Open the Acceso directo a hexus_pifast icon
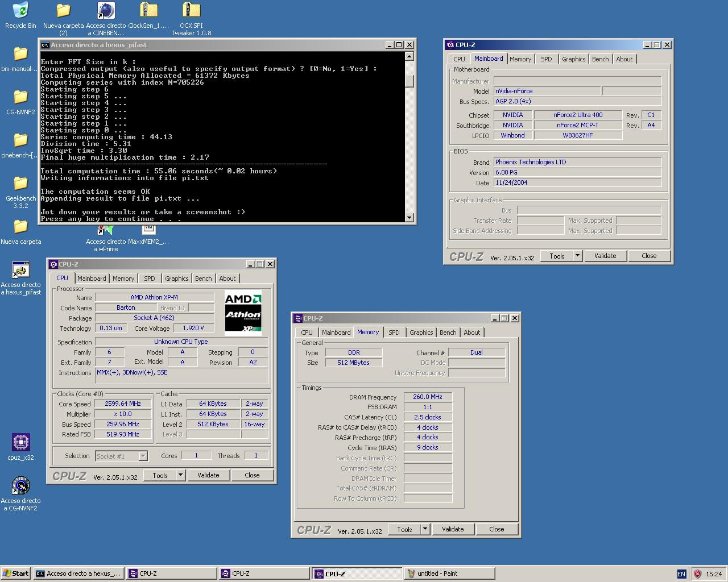 coord(20,270)
